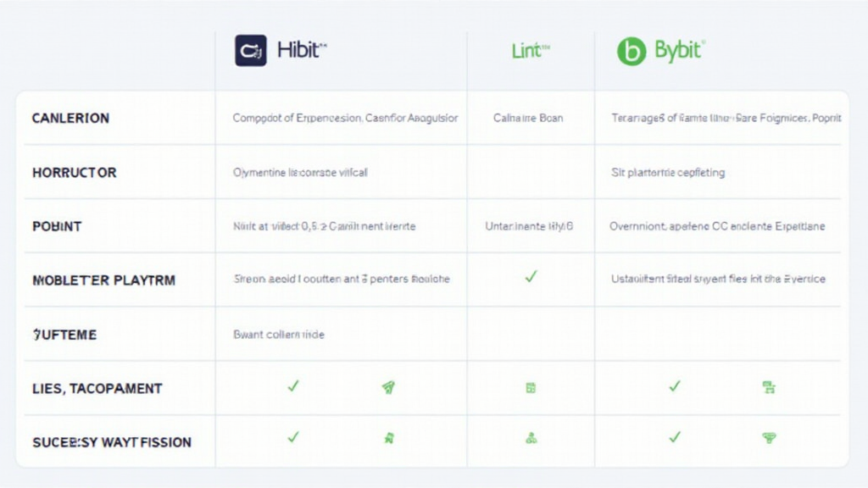The width and height of the screenshot is (868, 488).
Task: Click the Bybit checkmark in SUCEE:SY WAYTFISSION row
Action: [675, 437]
